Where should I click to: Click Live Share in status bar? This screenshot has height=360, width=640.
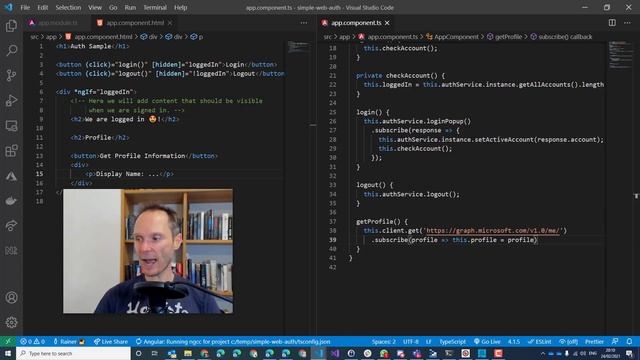tap(111, 342)
